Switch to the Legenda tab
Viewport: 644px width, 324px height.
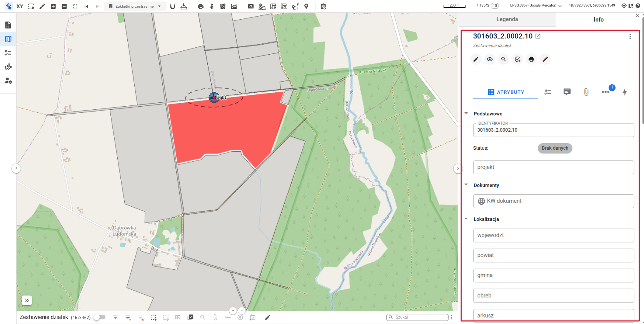(507, 19)
